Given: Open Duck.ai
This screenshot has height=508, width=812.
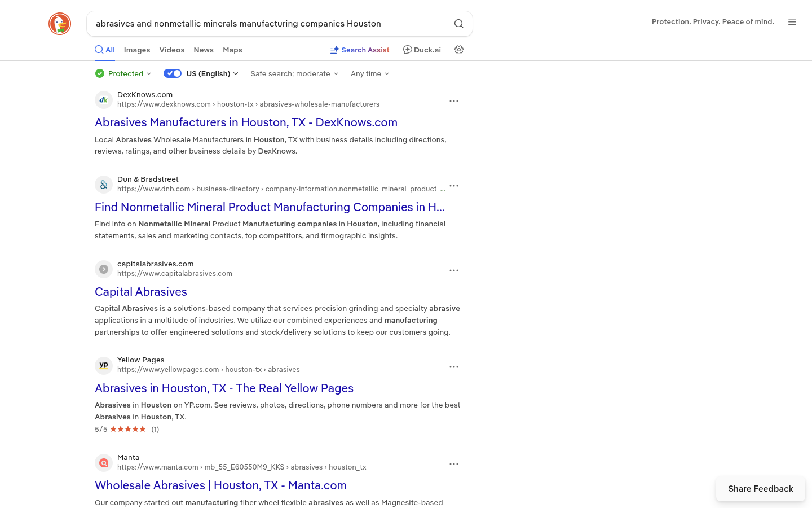Looking at the screenshot, I should [422, 50].
